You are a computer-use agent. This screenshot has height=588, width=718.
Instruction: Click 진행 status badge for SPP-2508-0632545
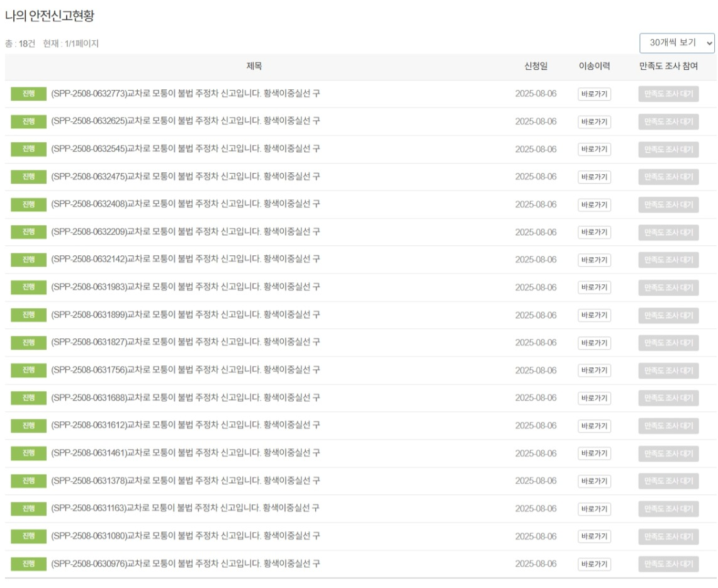click(28, 149)
